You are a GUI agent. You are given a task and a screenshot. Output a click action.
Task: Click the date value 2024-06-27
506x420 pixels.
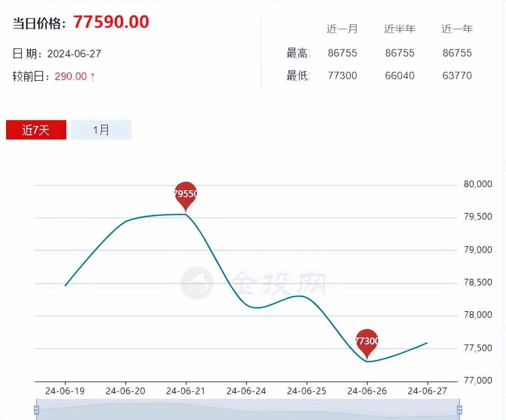[x=74, y=54]
